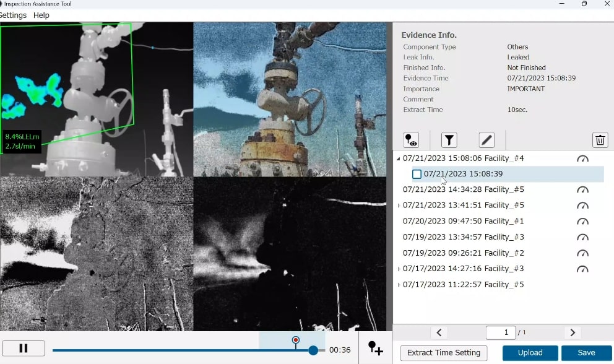
Task: Expand the 07/17/2023 11:22:57 Facility_#5 entry
Action: coord(398,285)
